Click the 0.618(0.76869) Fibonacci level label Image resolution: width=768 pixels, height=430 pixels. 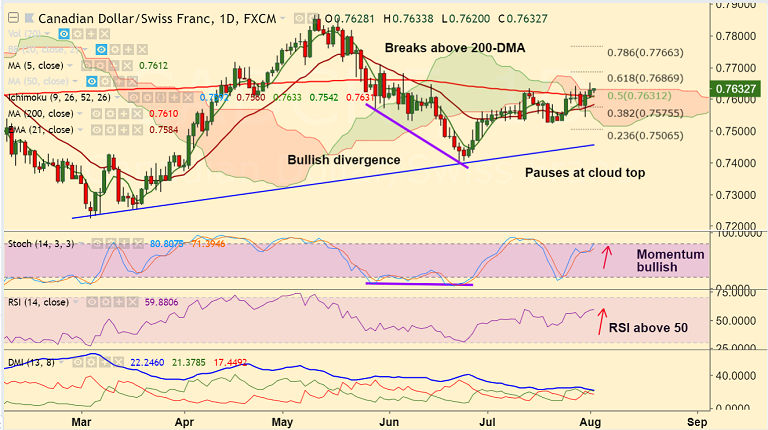click(x=645, y=78)
